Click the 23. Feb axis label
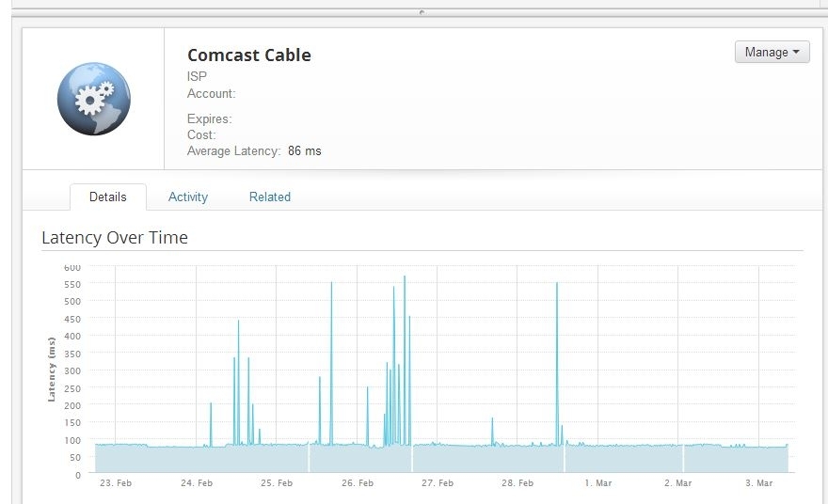Screen dimensions: 828x504 click(x=116, y=483)
